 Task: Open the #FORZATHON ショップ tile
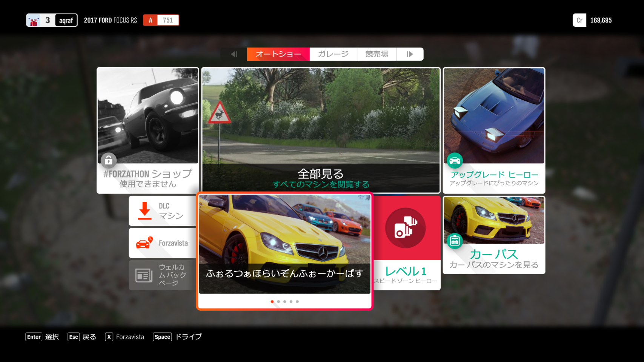(x=148, y=130)
